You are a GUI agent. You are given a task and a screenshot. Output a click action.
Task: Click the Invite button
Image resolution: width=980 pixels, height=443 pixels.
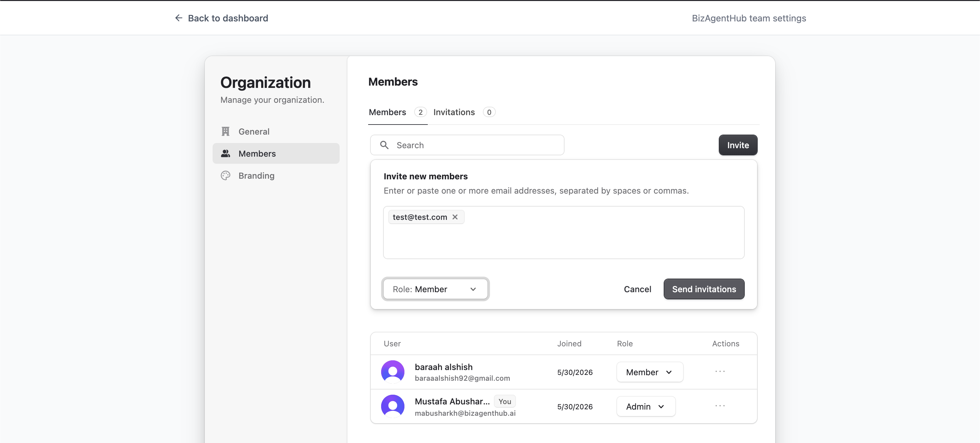point(738,145)
